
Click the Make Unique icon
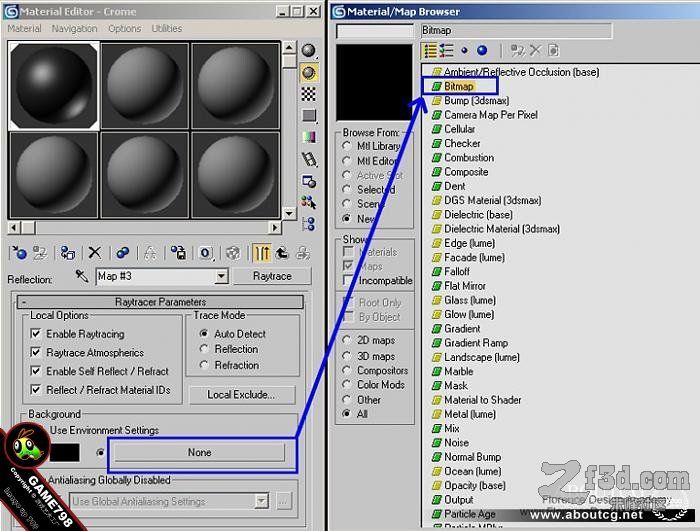[150, 253]
